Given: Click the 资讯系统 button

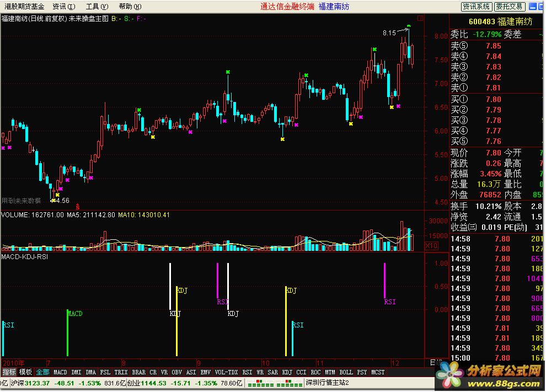Looking at the screenshot, I should (477, 6).
